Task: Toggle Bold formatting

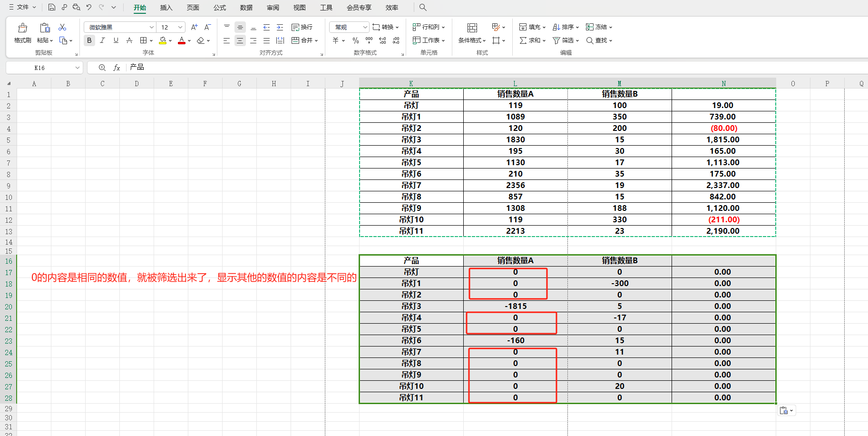Action: [89, 40]
